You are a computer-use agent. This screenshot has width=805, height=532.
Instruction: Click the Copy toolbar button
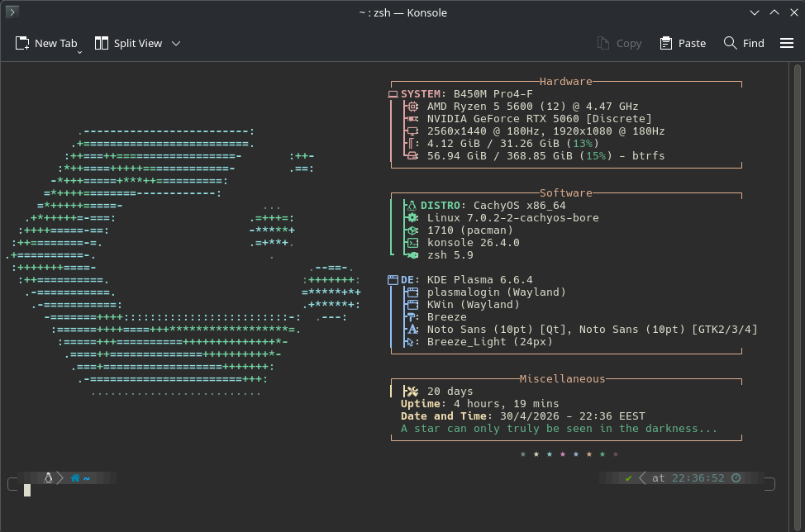(x=619, y=44)
